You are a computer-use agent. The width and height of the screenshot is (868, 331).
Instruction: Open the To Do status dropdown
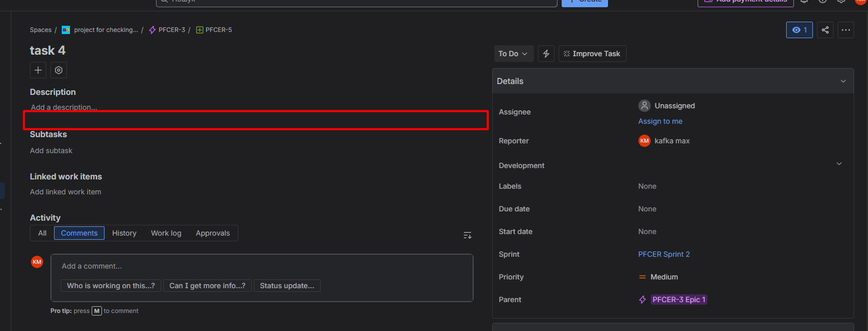513,54
